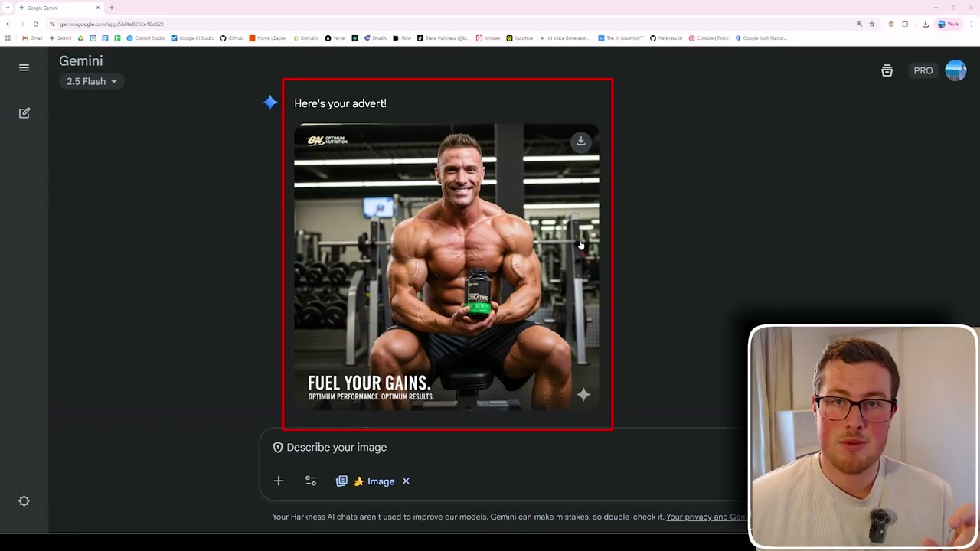Open a new browser tab
The image size is (980, 551).
(x=111, y=8)
